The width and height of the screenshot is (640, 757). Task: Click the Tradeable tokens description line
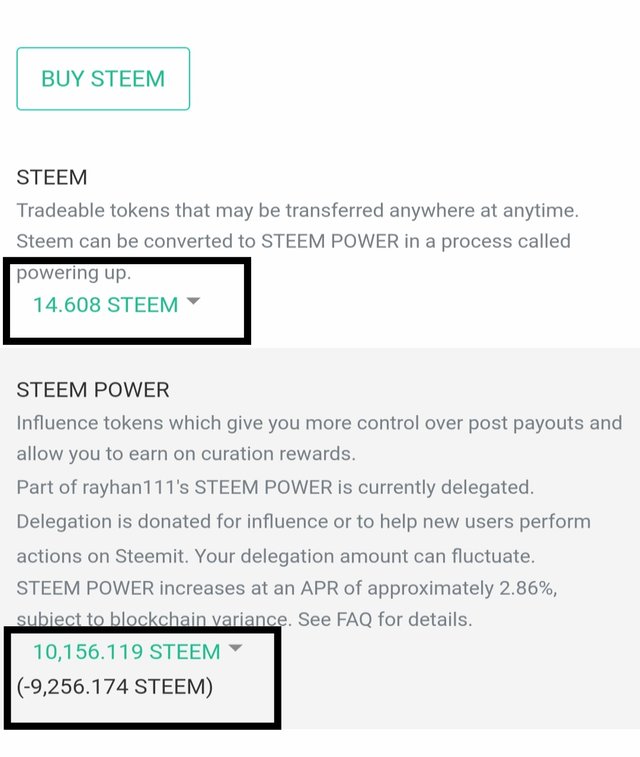tap(297, 210)
